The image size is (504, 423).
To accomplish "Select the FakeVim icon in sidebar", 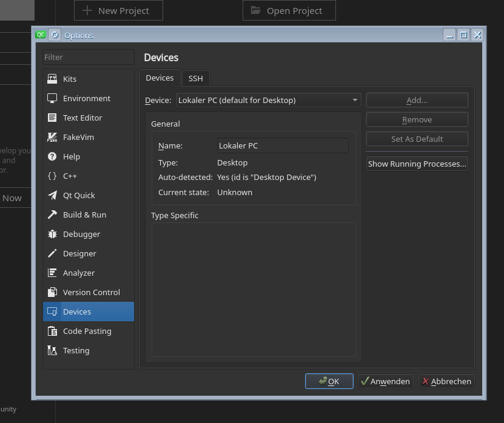I will [52, 137].
